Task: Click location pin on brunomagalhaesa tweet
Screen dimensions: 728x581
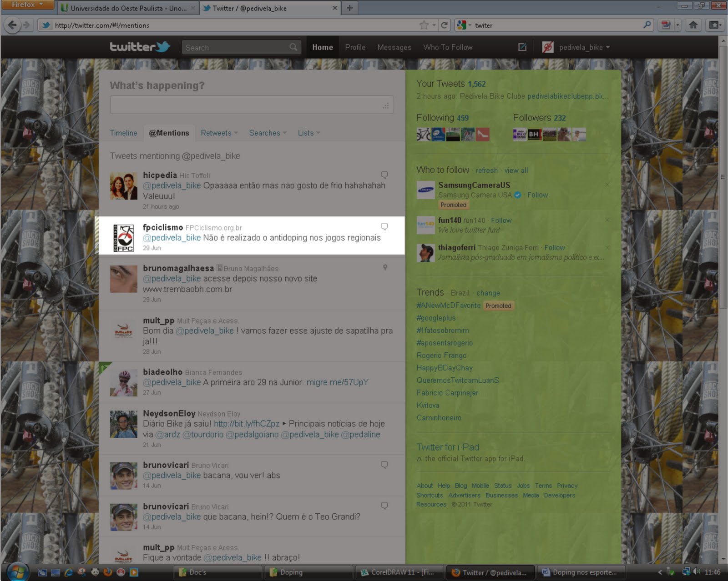Action: pyautogui.click(x=385, y=267)
